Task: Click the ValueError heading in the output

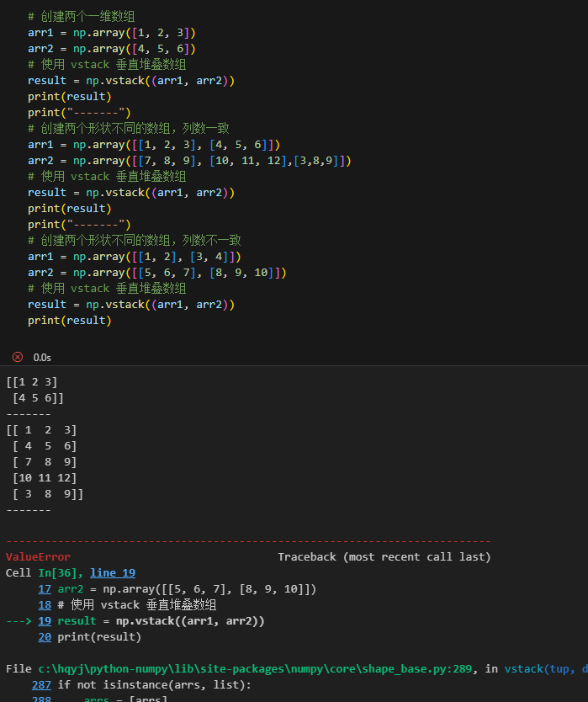Action: tap(38, 557)
